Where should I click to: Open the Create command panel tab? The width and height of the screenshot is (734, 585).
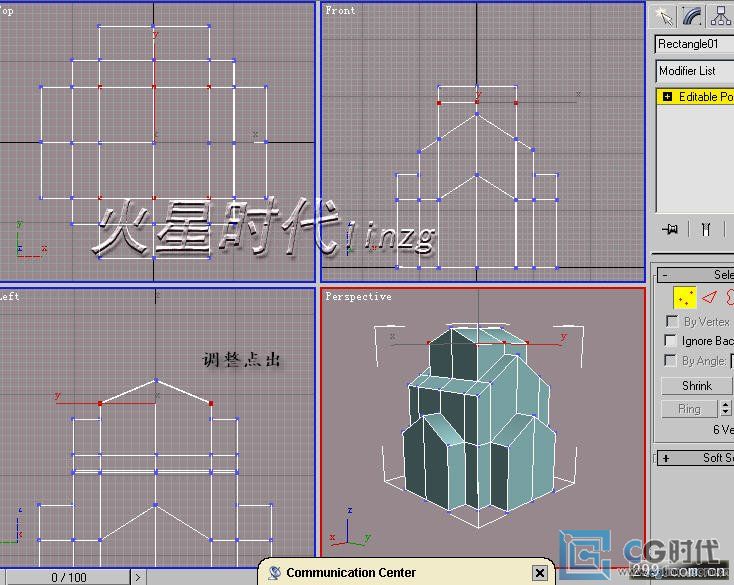(x=663, y=15)
